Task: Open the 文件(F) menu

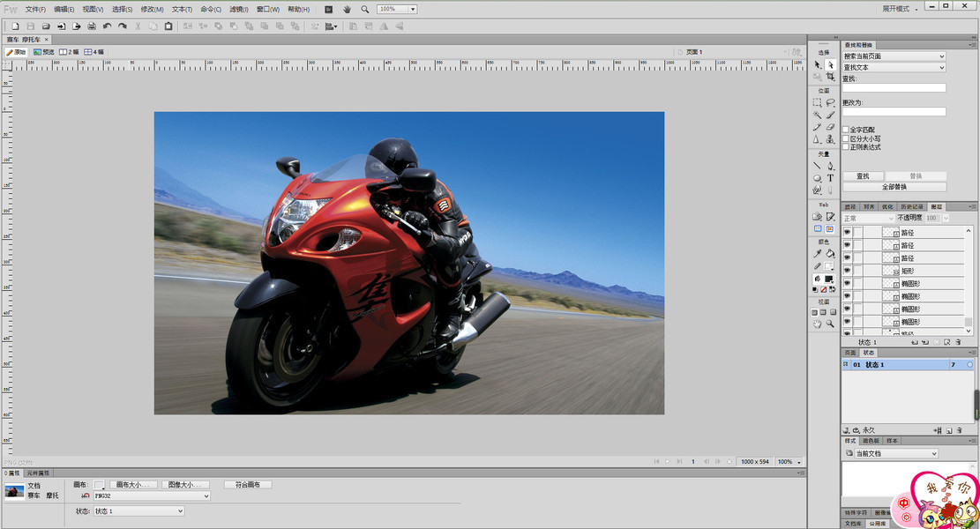Action: click(x=35, y=10)
